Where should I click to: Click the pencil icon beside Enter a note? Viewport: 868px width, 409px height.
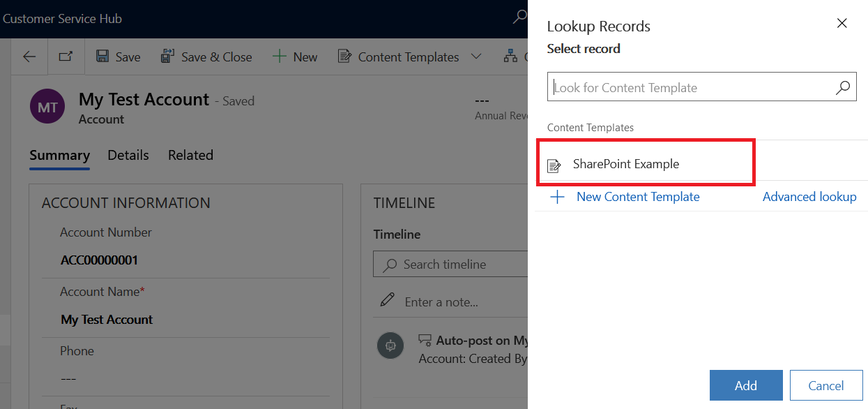(387, 301)
